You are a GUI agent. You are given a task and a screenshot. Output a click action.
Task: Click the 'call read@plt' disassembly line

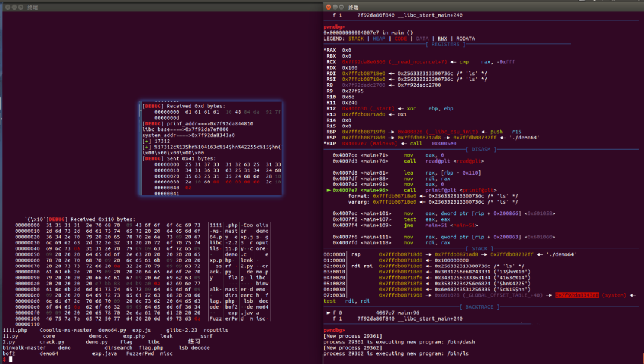point(408,161)
